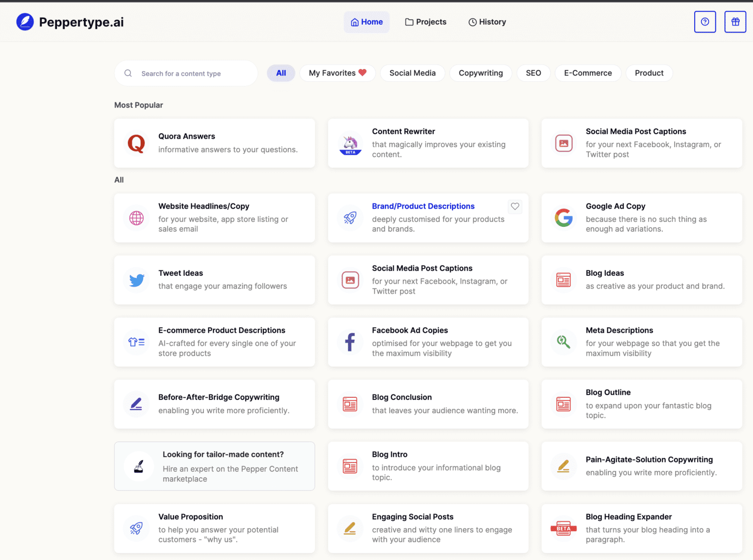Screen dimensions: 753x560
Task: Click the Social Media Post Captions icon in the All section
Action: click(350, 280)
